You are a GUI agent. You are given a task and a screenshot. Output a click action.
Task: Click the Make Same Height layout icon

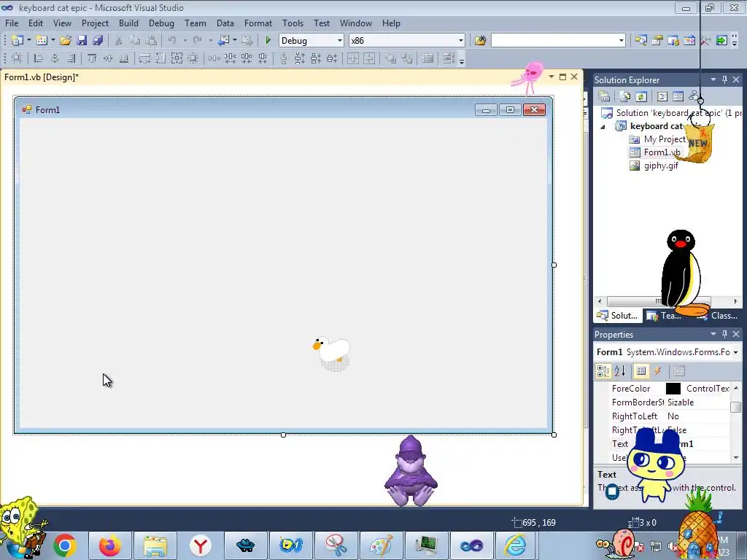[x=160, y=58]
